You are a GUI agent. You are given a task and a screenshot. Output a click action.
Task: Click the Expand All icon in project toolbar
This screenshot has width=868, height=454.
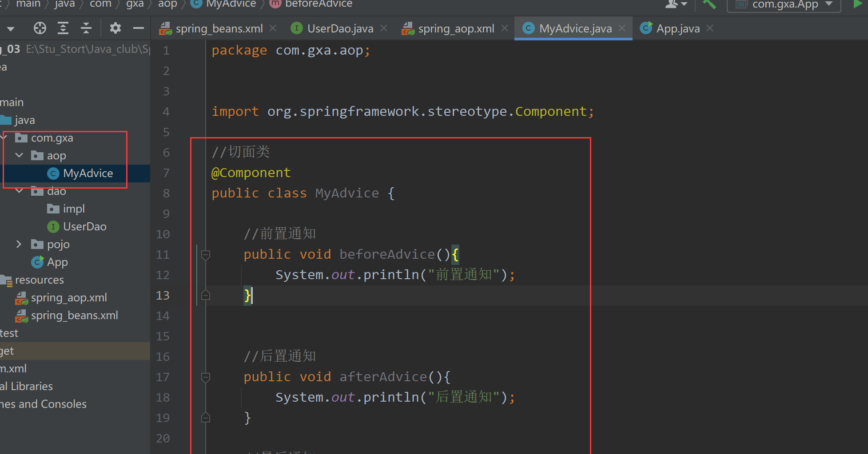click(63, 28)
